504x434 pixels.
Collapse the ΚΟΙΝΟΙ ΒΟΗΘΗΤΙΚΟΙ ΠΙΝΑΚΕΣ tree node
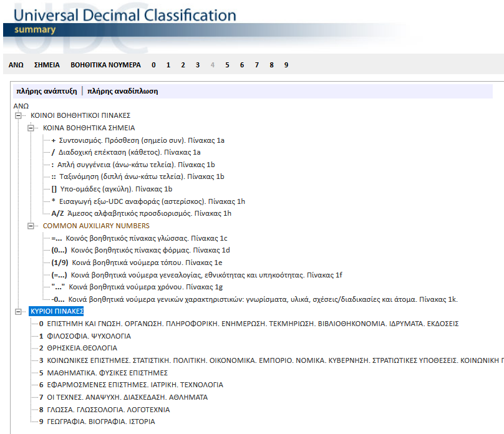(x=18, y=115)
